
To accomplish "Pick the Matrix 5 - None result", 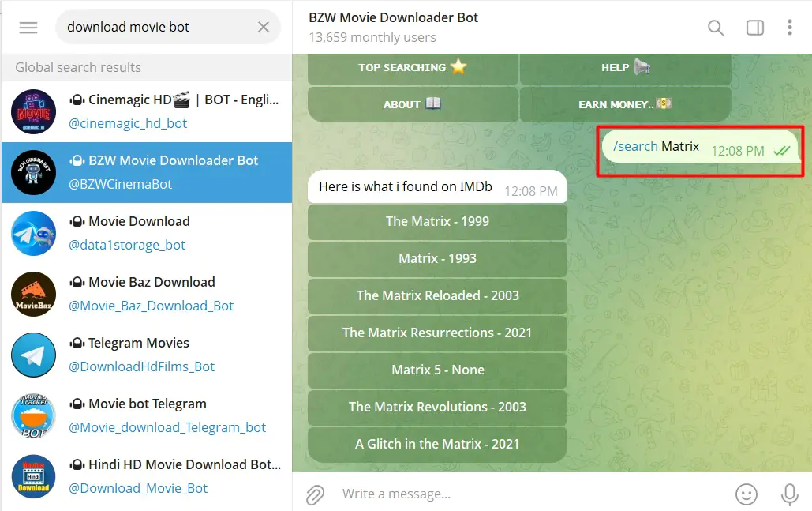I will (438, 370).
